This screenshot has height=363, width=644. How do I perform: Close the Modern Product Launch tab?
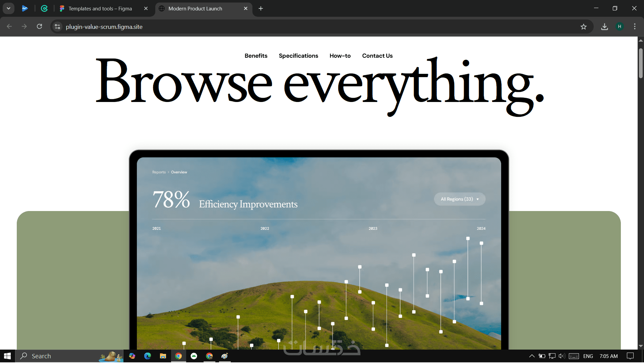click(246, 8)
